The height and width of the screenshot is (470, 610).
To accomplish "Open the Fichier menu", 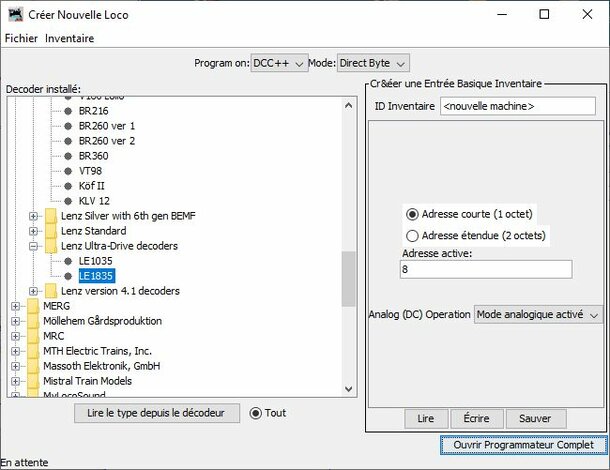I will click(21, 39).
